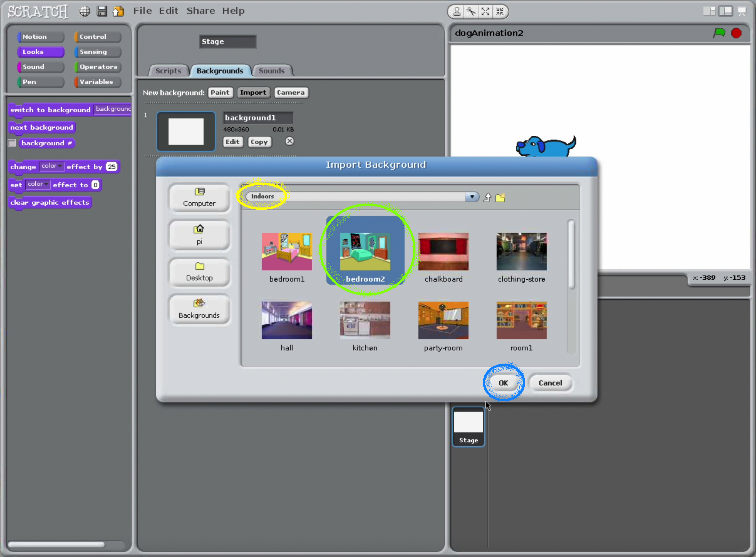
Task: Switch to small stage view toggle
Action: (709, 12)
